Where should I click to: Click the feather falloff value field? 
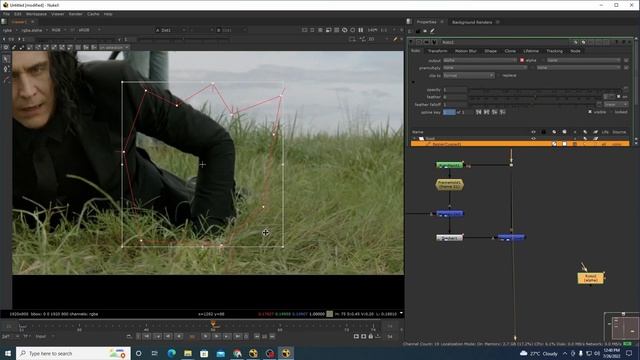(455, 104)
